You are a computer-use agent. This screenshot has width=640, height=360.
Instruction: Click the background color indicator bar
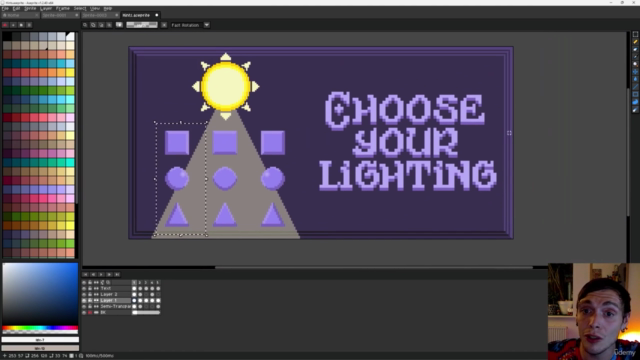(x=40, y=348)
